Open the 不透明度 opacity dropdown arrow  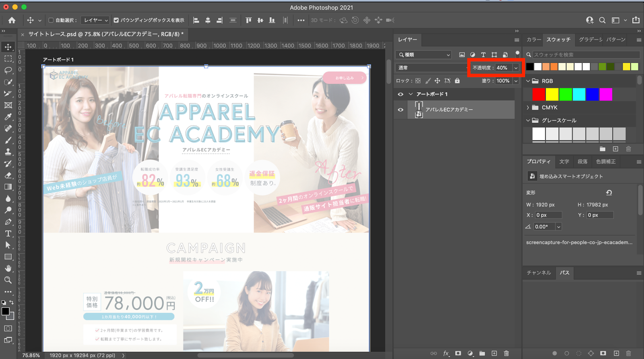pyautogui.click(x=516, y=68)
